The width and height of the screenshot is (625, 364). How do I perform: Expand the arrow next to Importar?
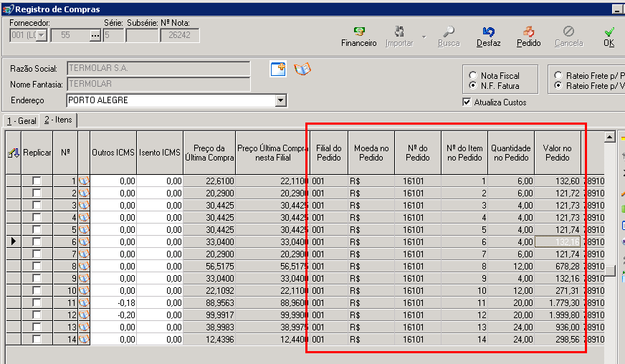424,37
